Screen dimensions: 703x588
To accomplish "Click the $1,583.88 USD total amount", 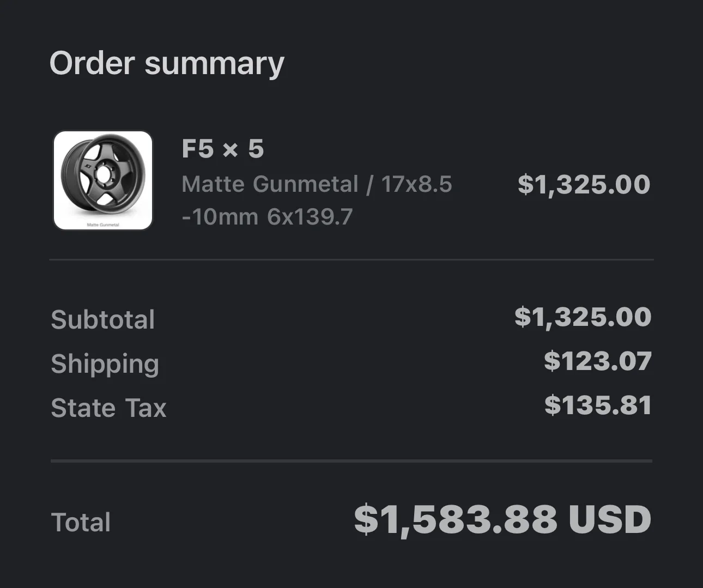I will pyautogui.click(x=502, y=519).
